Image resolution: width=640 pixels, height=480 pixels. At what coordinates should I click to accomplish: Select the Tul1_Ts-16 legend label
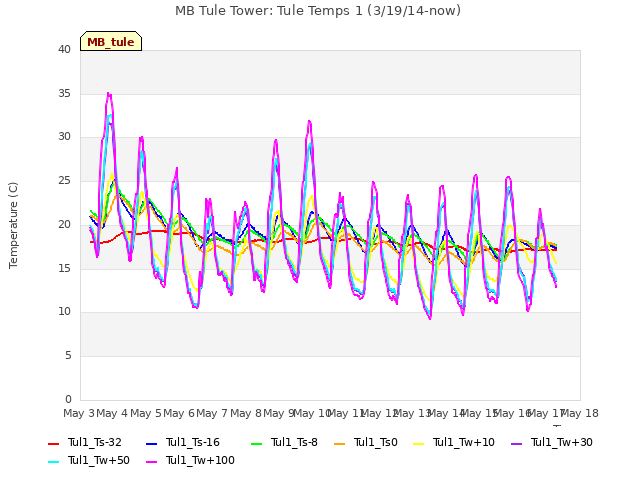pos(193,442)
